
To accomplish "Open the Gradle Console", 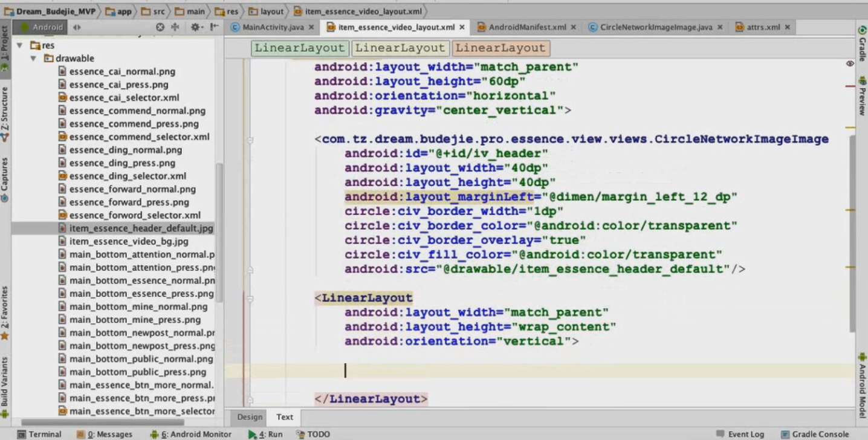I will pyautogui.click(x=814, y=434).
